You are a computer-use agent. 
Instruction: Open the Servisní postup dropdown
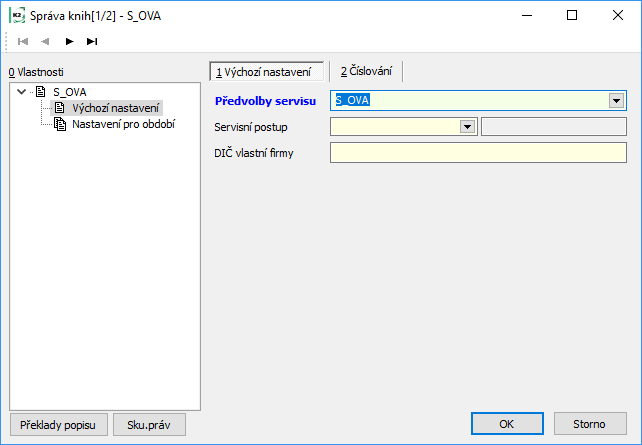point(467,126)
